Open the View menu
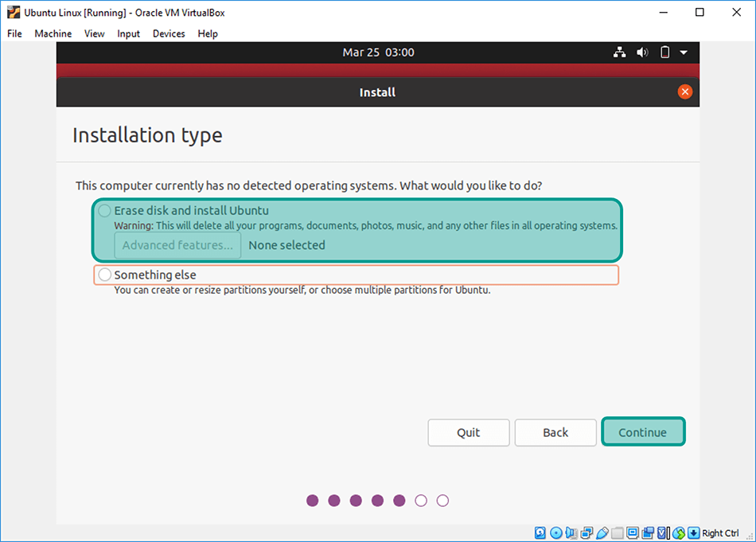This screenshot has width=756, height=542. 94,33
